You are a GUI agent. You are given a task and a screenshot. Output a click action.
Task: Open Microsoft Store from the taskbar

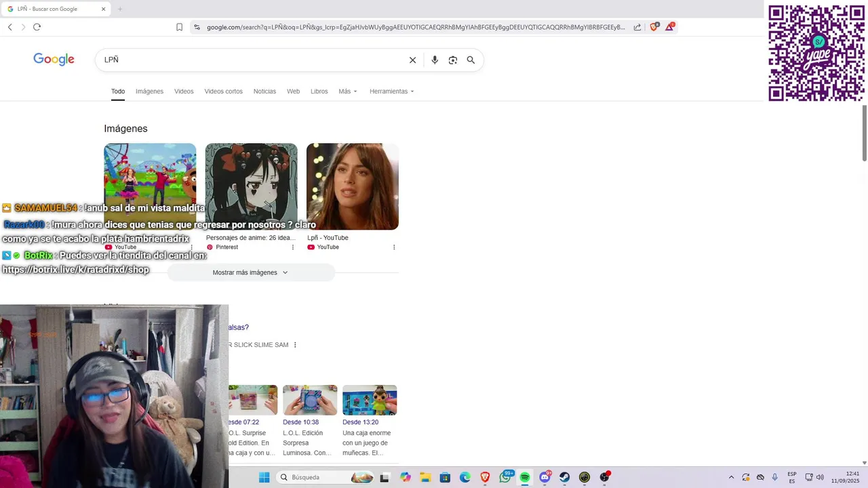445,477
